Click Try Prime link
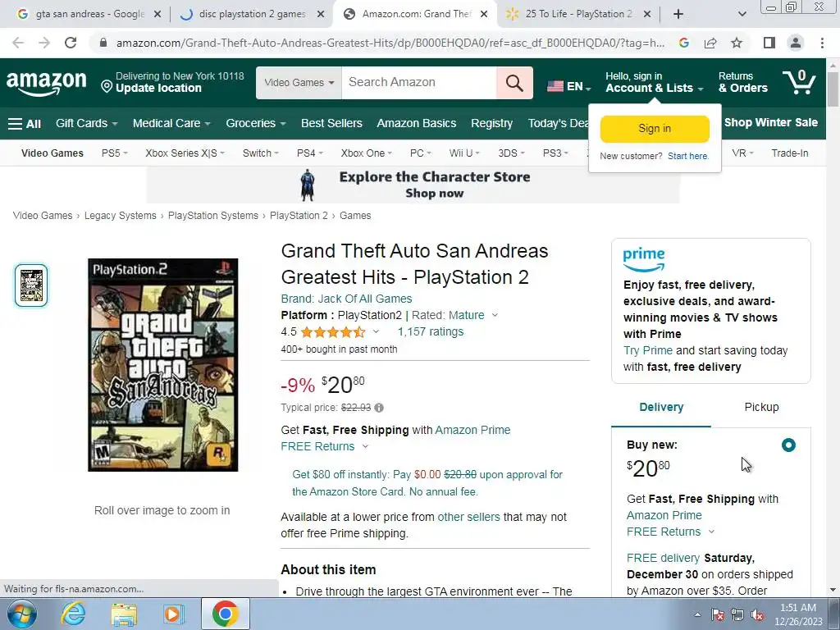 pos(648,351)
